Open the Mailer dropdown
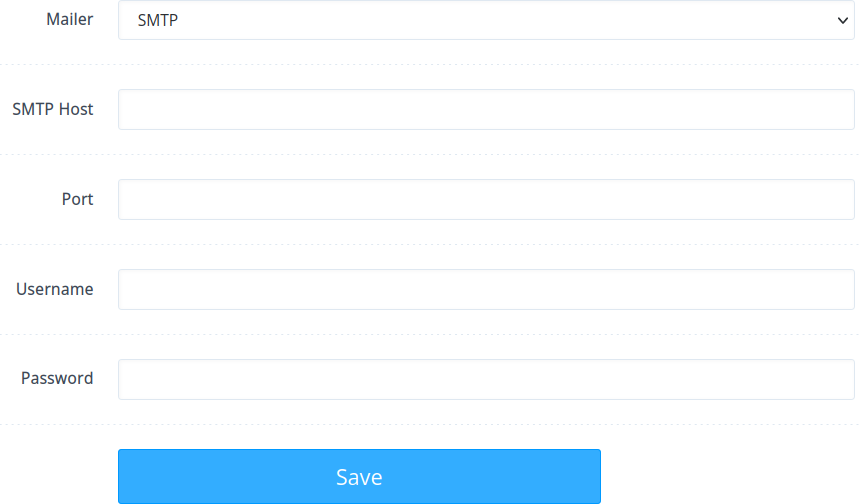Image resolution: width=859 pixels, height=504 pixels. tap(486, 20)
